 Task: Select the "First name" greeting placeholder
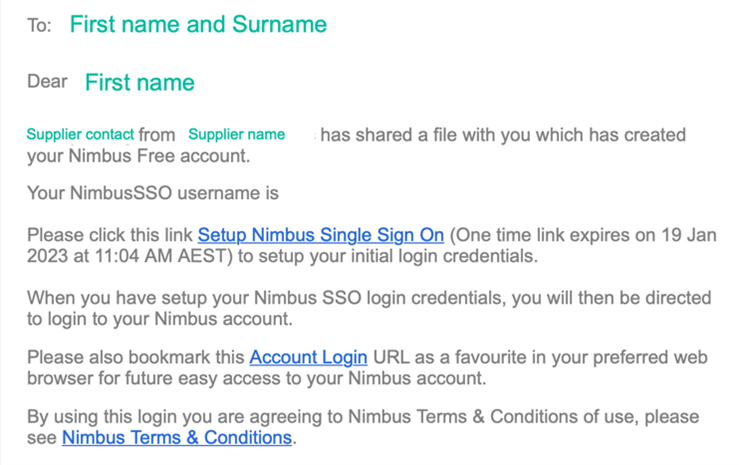(140, 83)
